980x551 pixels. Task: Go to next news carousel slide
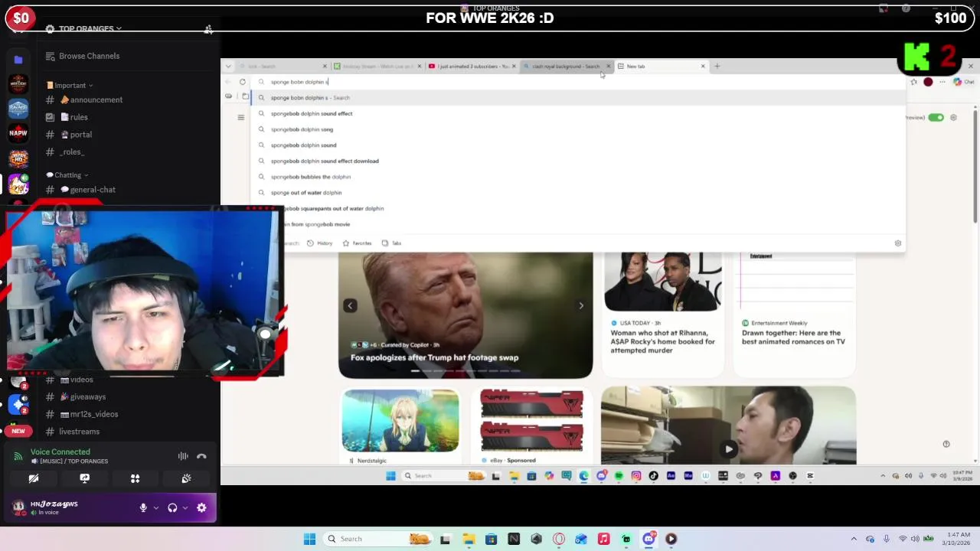coord(581,306)
